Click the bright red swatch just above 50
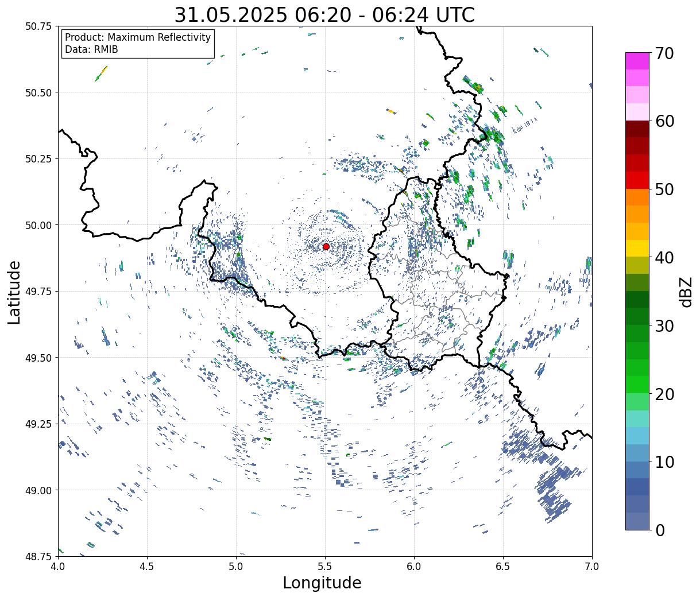 [x=637, y=180]
